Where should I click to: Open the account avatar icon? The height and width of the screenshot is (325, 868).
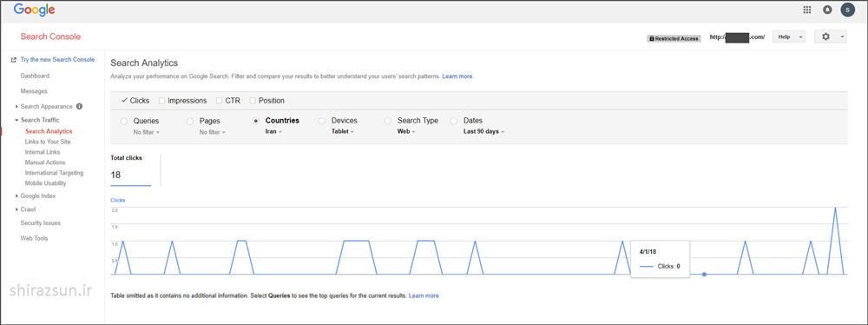847,10
